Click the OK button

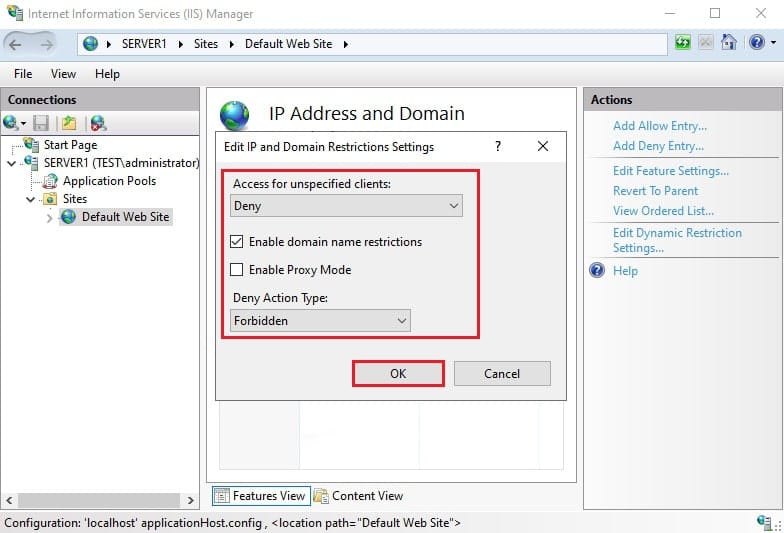(x=398, y=374)
